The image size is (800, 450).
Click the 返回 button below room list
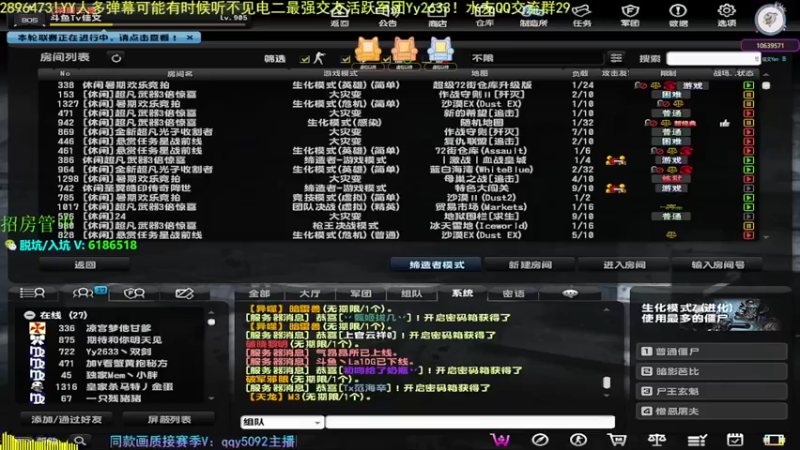[x=85, y=265]
